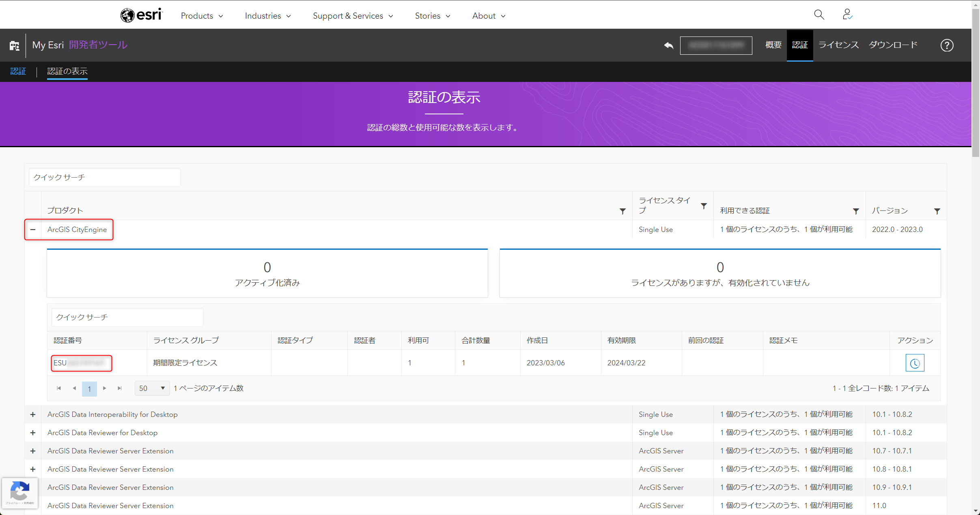The image size is (980, 515).
Task: Select the 認証 tab in header
Action: point(800,45)
